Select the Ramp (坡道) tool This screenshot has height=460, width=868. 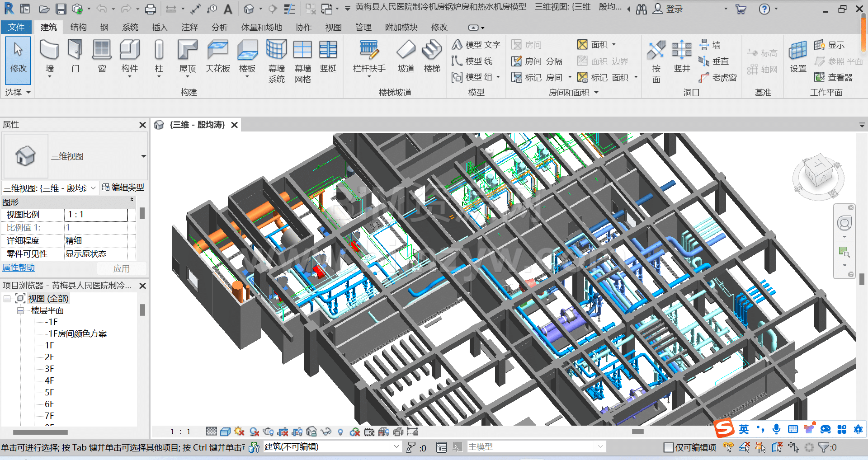coord(406,56)
